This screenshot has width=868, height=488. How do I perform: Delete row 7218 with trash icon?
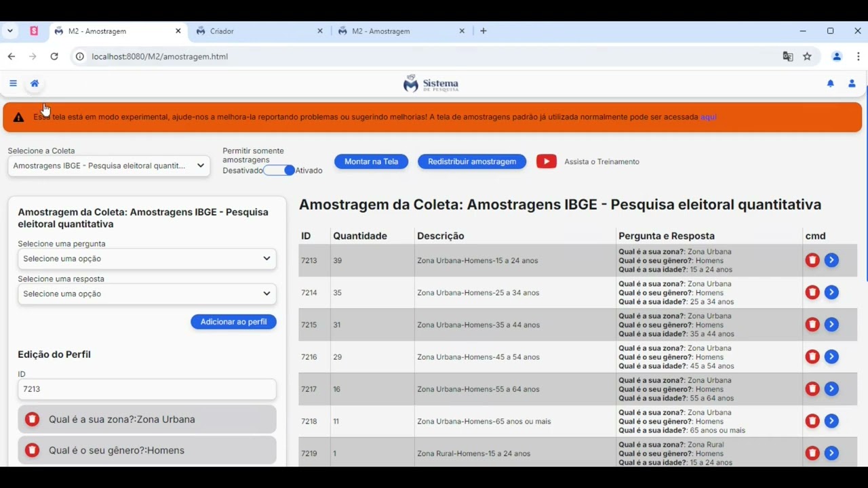pyautogui.click(x=812, y=421)
